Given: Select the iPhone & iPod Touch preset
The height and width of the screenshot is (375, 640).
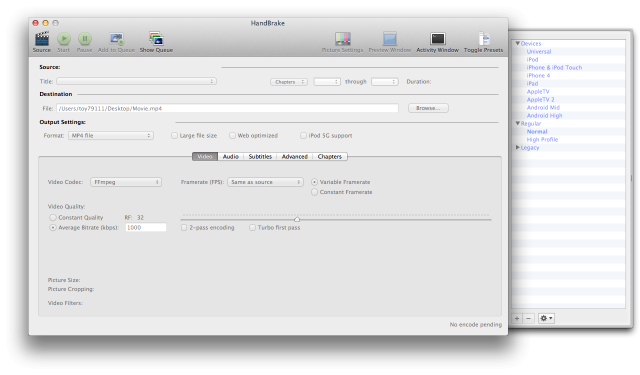Looking at the screenshot, I should pyautogui.click(x=554, y=67).
